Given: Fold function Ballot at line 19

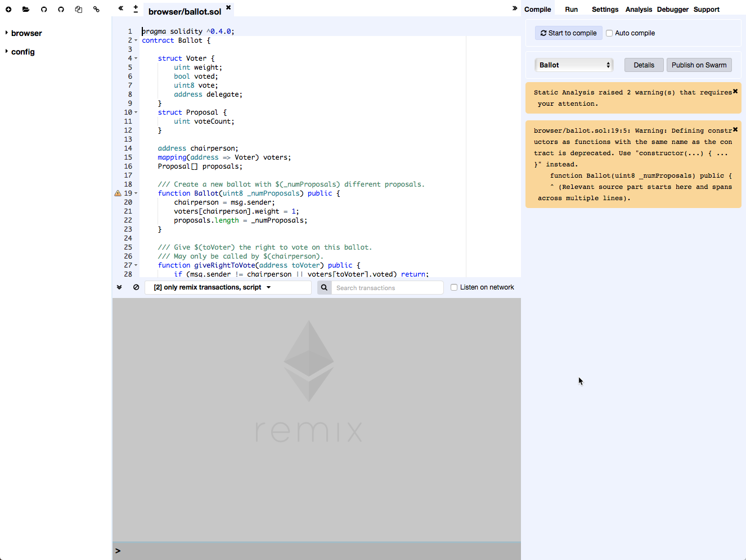Looking at the screenshot, I should pos(136,193).
